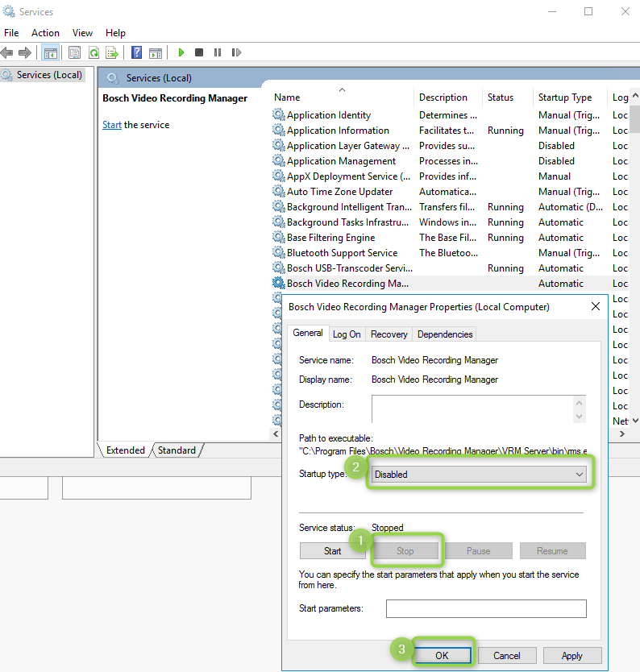
Task: Click the 'Start' the service link
Action: point(112,125)
